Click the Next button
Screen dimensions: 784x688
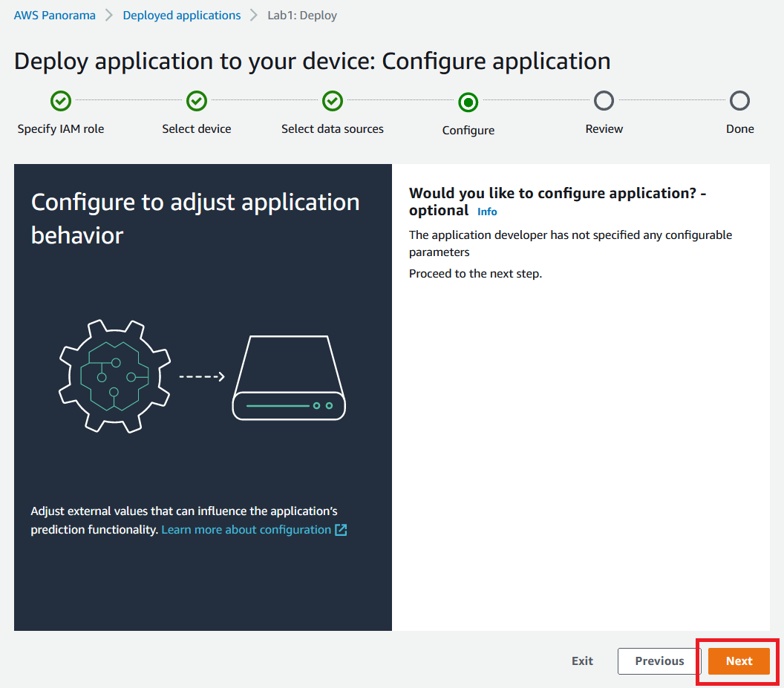point(739,661)
